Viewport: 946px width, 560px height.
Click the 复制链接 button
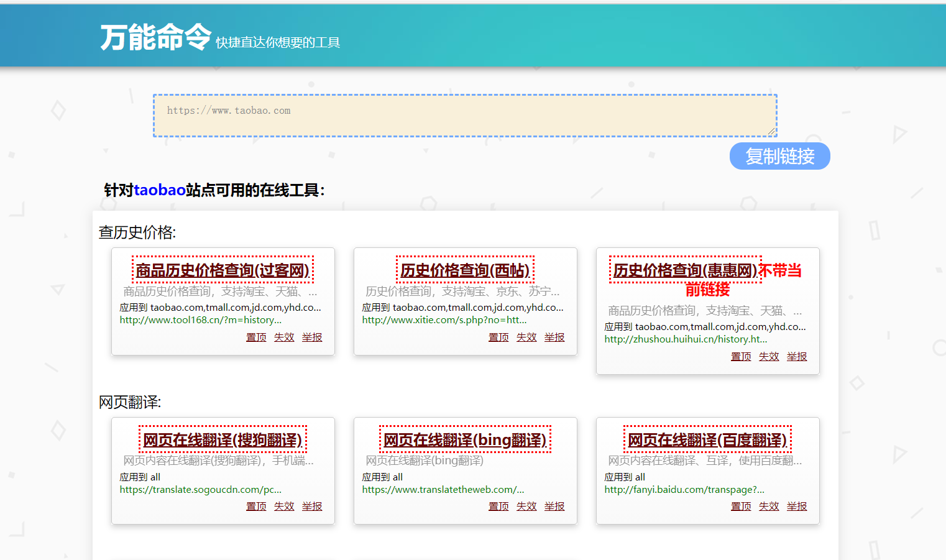point(779,156)
